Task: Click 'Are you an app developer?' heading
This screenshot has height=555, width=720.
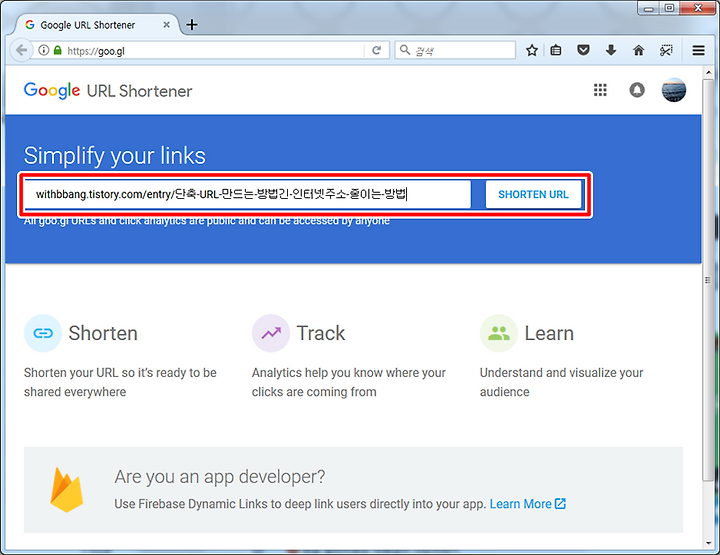Action: click(x=219, y=477)
